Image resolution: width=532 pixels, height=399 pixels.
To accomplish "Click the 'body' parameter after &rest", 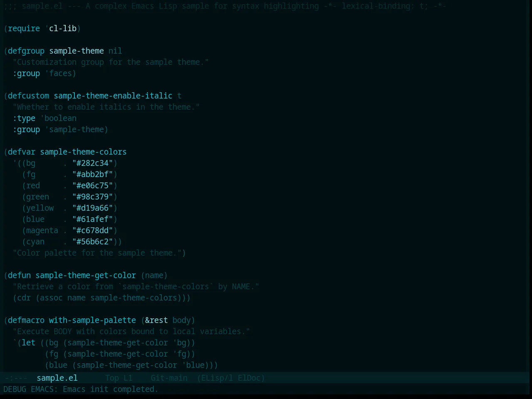I will (x=181, y=320).
